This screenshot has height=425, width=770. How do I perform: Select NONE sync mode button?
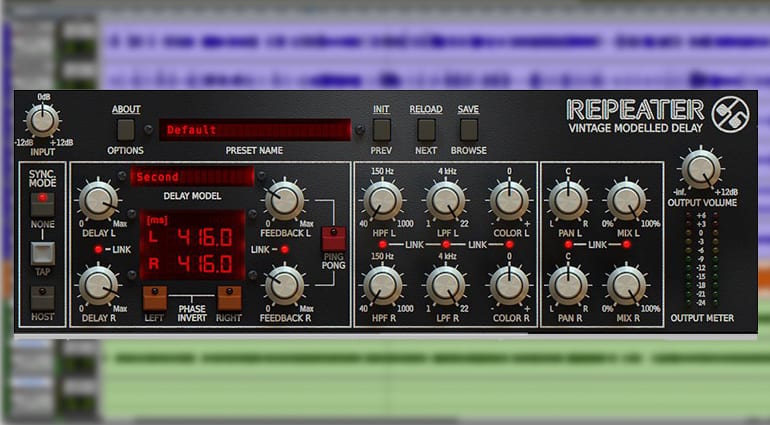click(43, 204)
